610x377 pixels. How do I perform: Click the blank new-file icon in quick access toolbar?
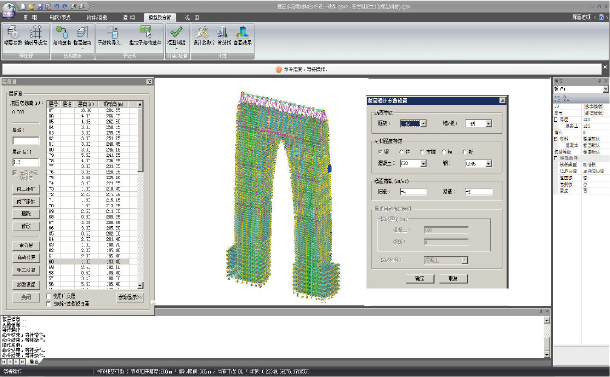click(x=23, y=6)
